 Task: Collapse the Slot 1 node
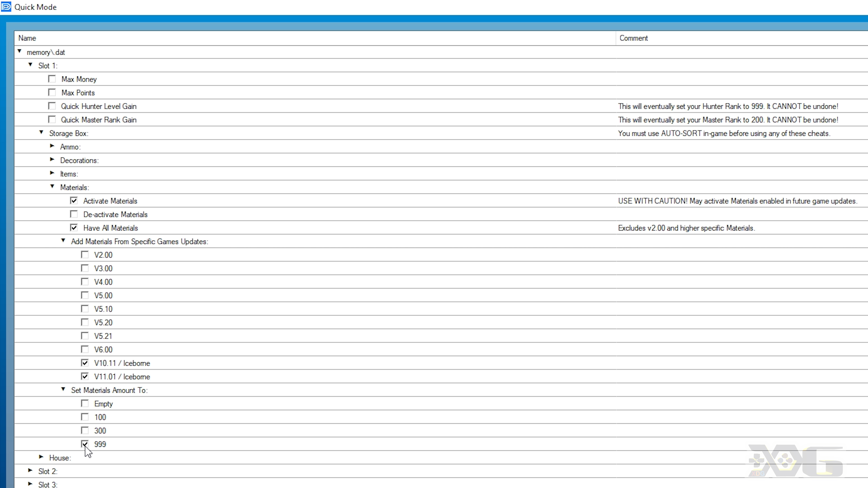tap(30, 65)
